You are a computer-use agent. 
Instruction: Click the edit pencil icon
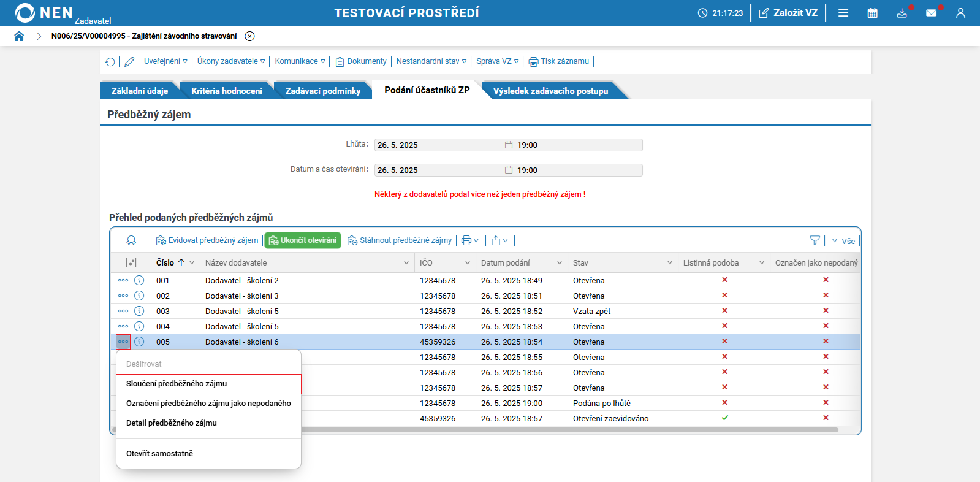[x=129, y=61]
